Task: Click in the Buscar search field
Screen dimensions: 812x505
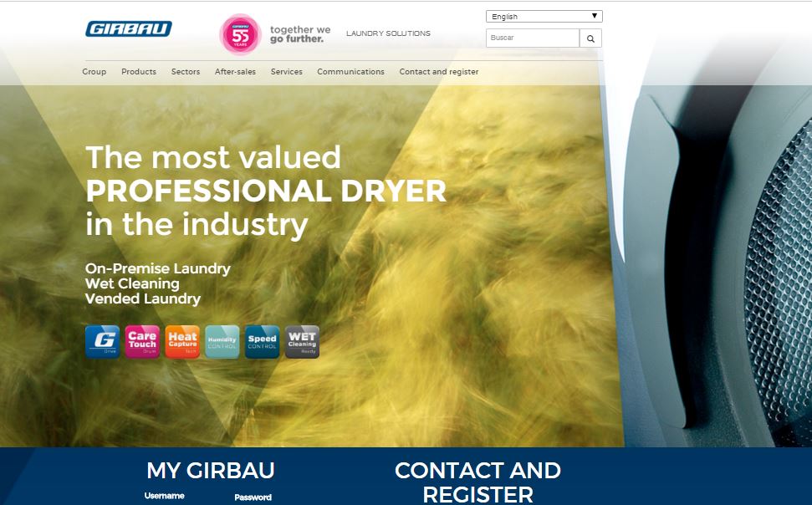Action: [x=532, y=38]
